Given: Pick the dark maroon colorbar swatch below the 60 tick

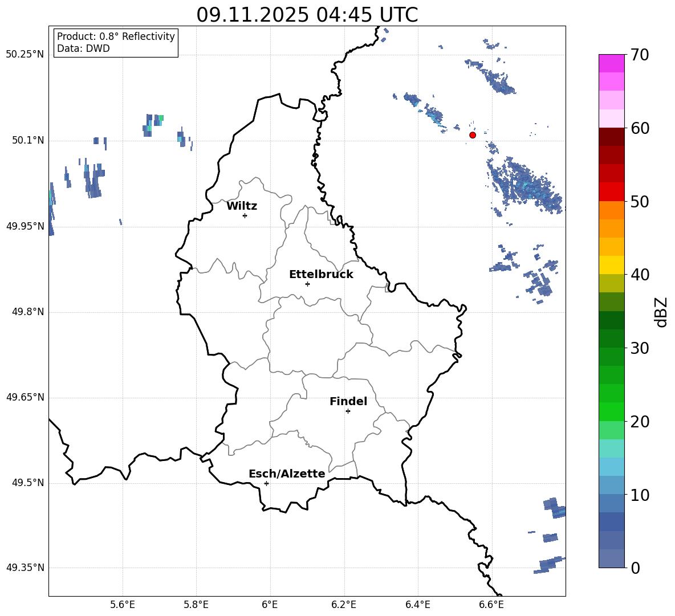Looking at the screenshot, I should click(x=612, y=137).
